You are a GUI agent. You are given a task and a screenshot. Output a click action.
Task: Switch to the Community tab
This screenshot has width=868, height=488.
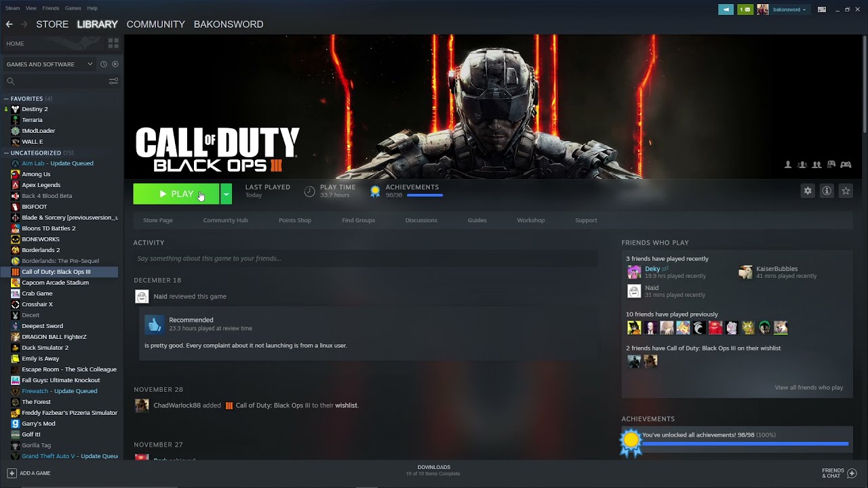[x=155, y=24]
